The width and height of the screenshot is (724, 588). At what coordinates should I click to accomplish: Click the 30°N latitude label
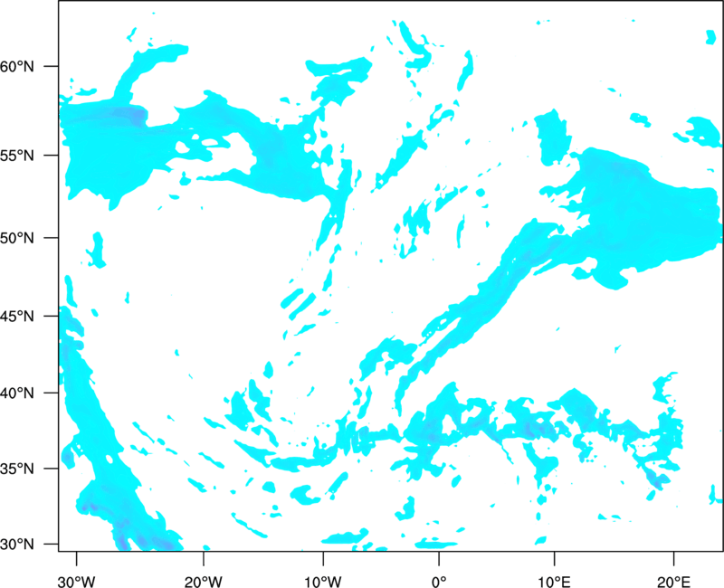[17, 545]
